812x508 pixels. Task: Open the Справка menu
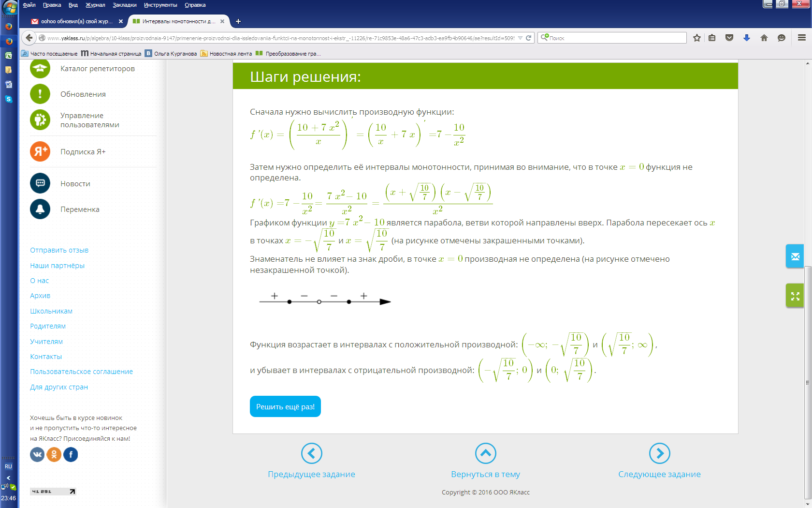click(x=195, y=5)
